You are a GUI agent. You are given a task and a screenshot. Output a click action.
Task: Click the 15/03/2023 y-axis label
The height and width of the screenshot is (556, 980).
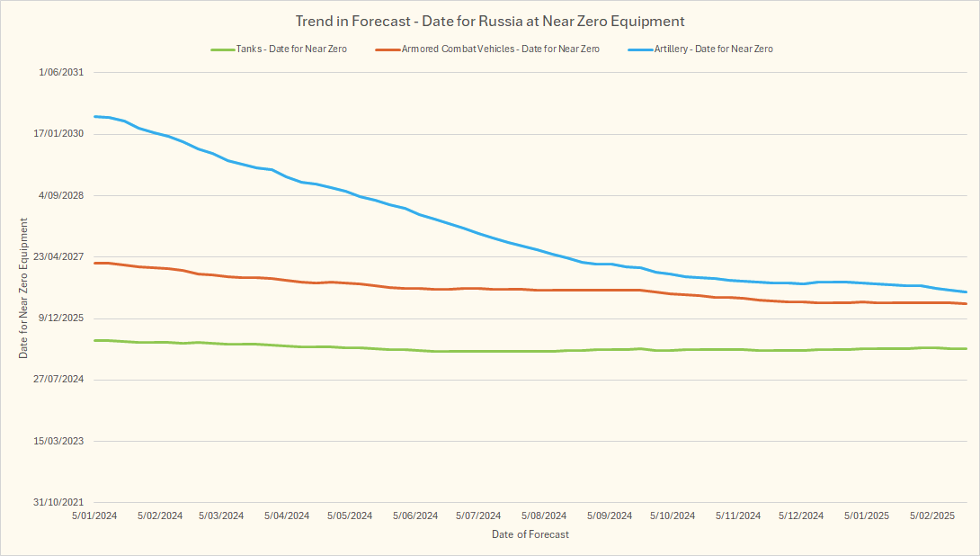click(59, 441)
